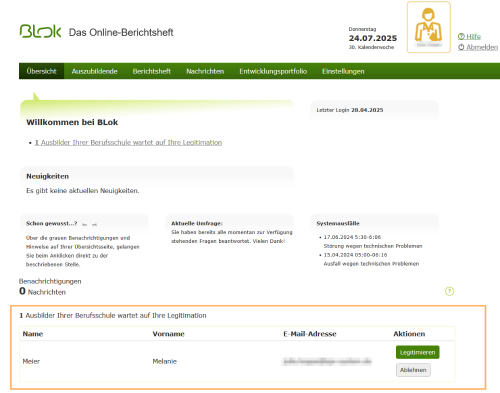Click the green Legitimieren button
Image resolution: width=500 pixels, height=393 pixels.
click(x=418, y=352)
